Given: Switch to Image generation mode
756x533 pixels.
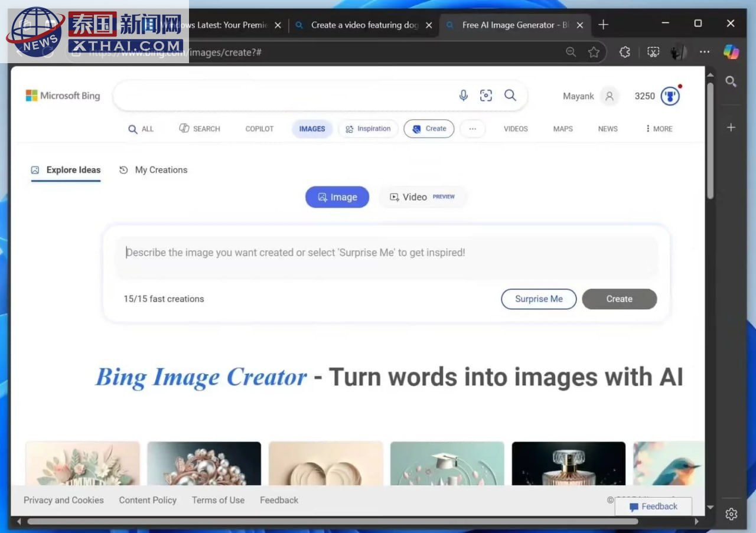Looking at the screenshot, I should pyautogui.click(x=337, y=197).
